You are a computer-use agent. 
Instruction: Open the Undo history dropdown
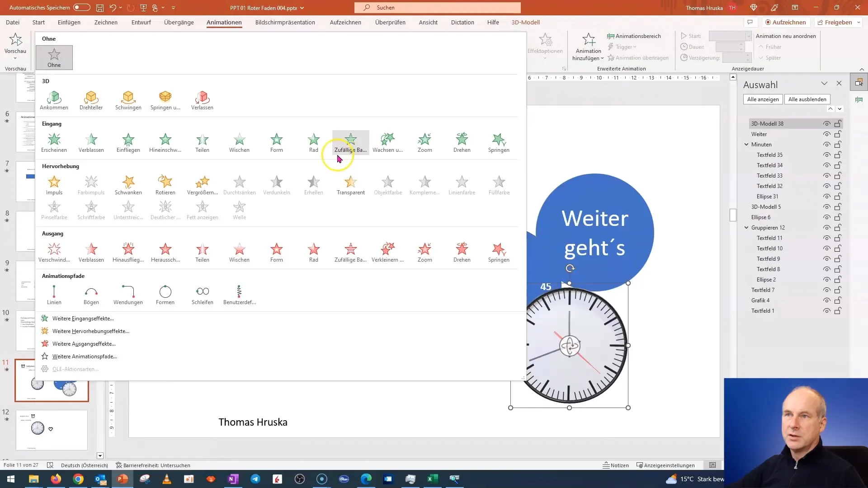[x=121, y=8]
